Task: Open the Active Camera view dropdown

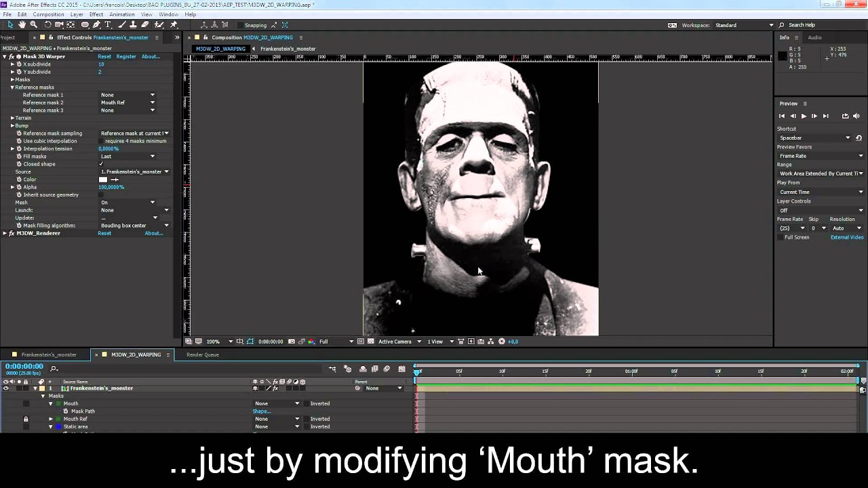Action: (x=399, y=342)
